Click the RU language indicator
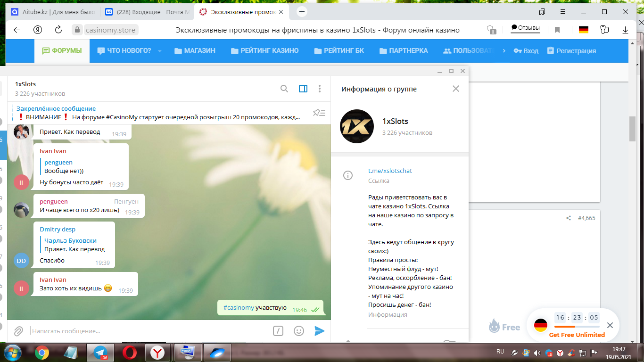Screen dimensions: 644x362 point(500,352)
